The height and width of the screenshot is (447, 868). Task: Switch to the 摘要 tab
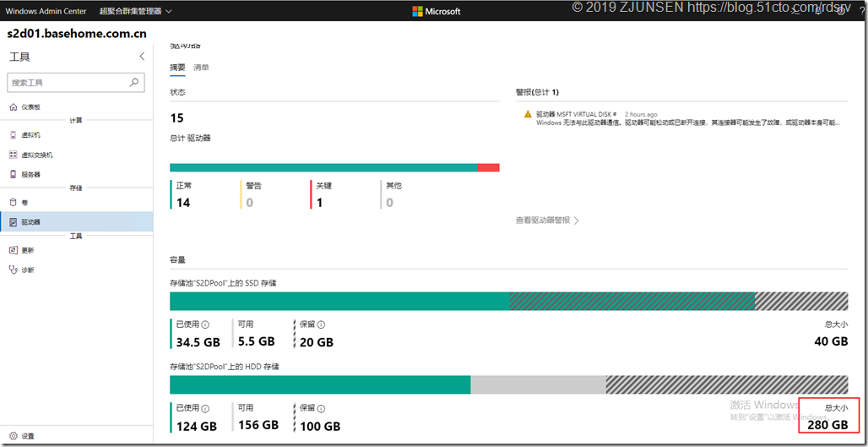click(177, 68)
